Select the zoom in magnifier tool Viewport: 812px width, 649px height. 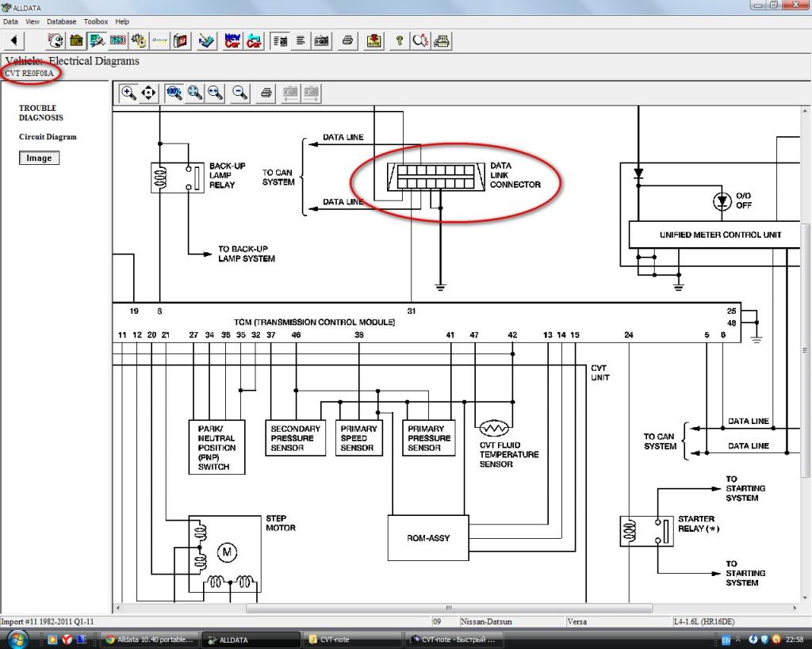pyautogui.click(x=128, y=93)
